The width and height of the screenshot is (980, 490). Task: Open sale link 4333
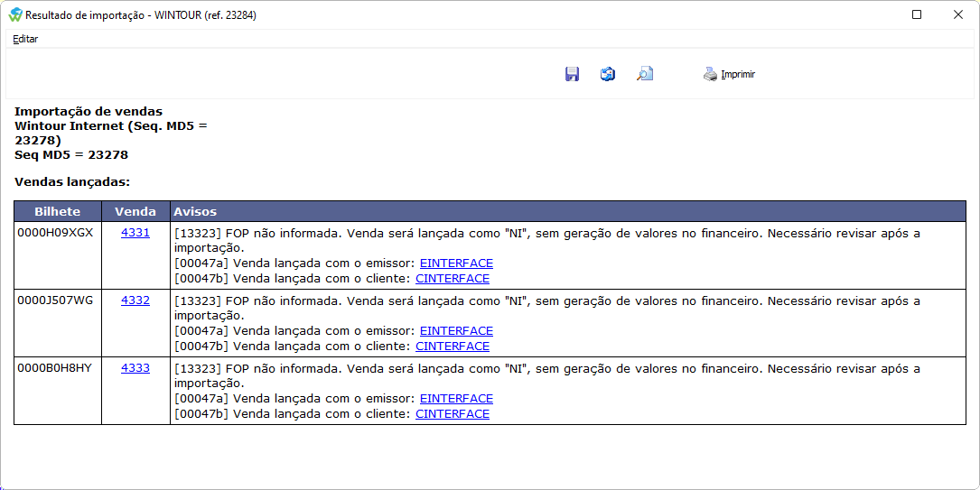(x=135, y=367)
